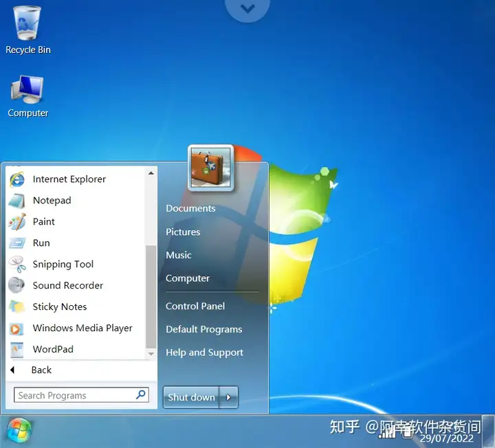
Task: Open Control Panel
Action: coord(195,306)
